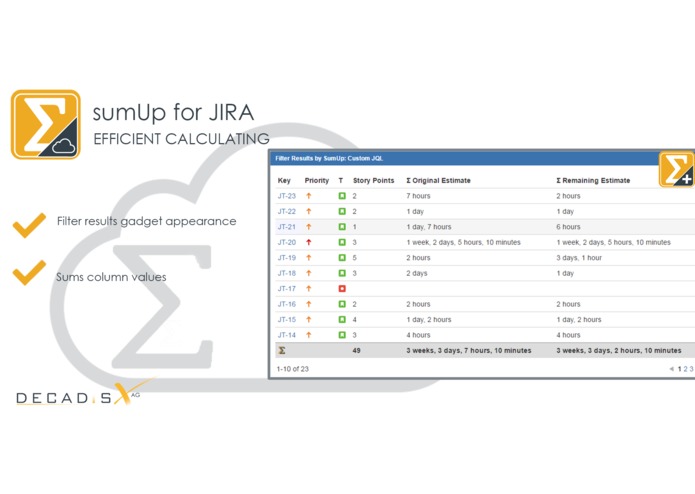695x494 pixels.
Task: Click the priority arrow of JT-19
Action: 309,258
